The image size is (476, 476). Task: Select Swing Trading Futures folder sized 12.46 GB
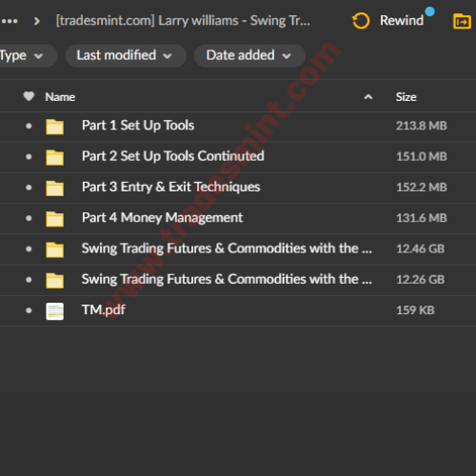tap(227, 248)
